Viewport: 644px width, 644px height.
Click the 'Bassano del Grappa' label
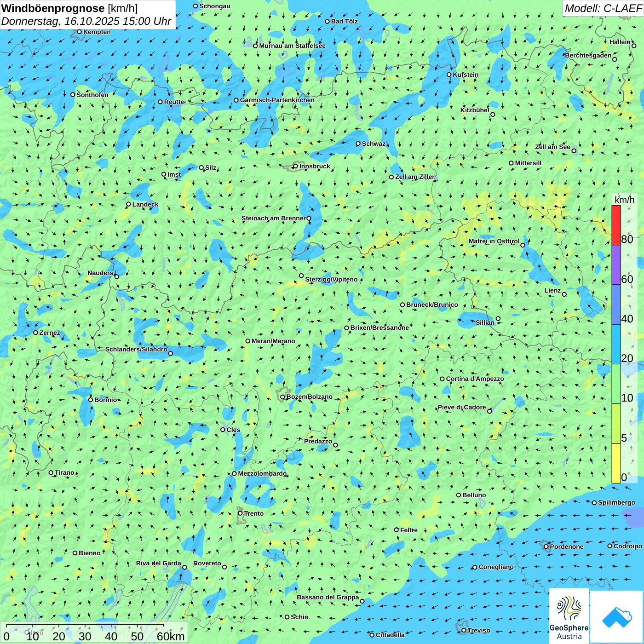328,597
